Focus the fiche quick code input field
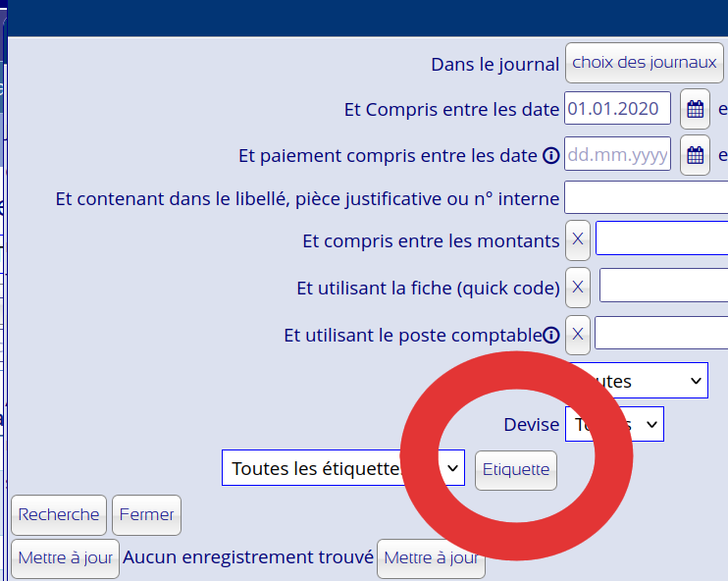 click(663, 286)
